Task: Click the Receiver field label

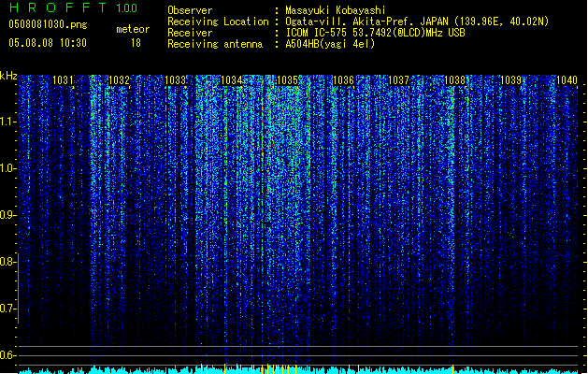Action: [x=190, y=33]
